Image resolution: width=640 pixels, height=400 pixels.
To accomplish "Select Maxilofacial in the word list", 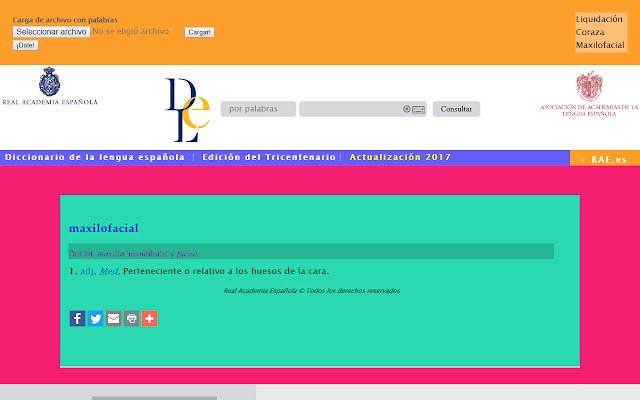I will click(x=600, y=45).
